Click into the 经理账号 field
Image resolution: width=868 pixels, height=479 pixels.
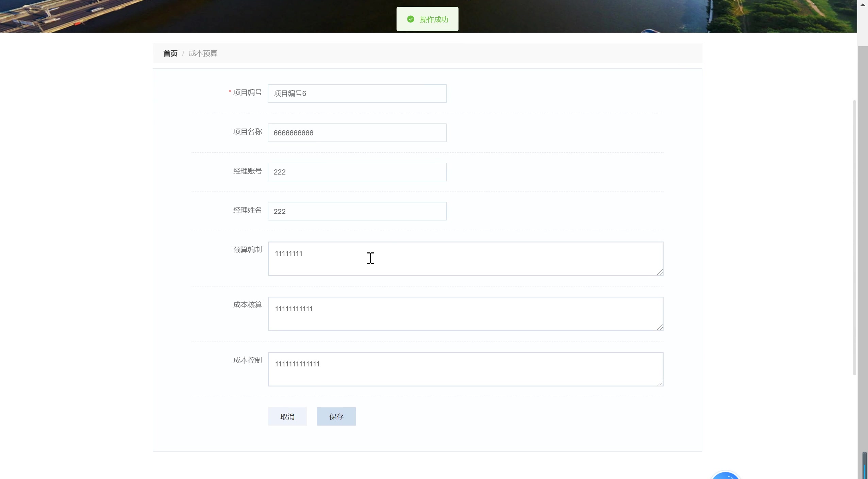(357, 172)
